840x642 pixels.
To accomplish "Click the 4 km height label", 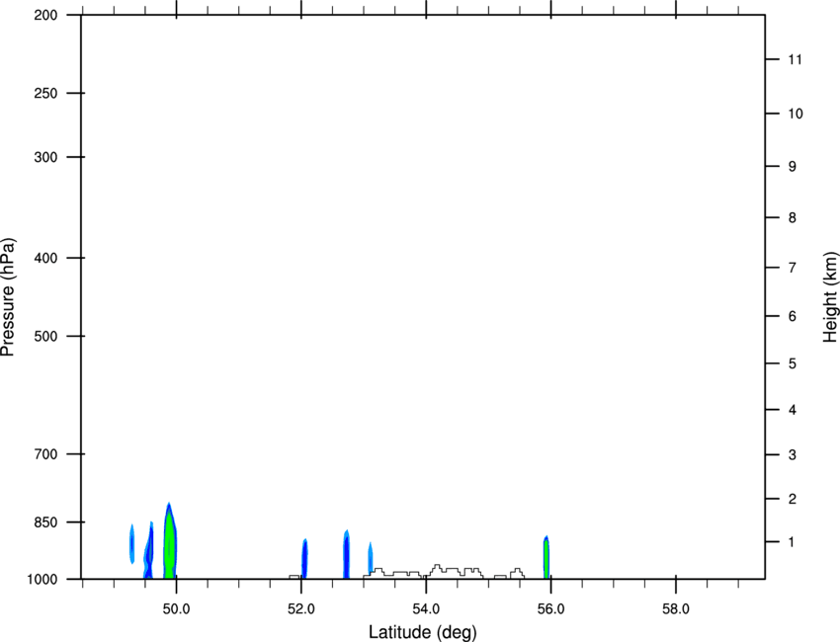I will coord(793,410).
